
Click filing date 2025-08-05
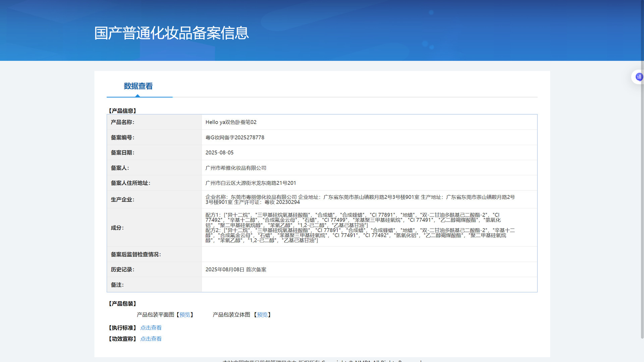click(219, 153)
